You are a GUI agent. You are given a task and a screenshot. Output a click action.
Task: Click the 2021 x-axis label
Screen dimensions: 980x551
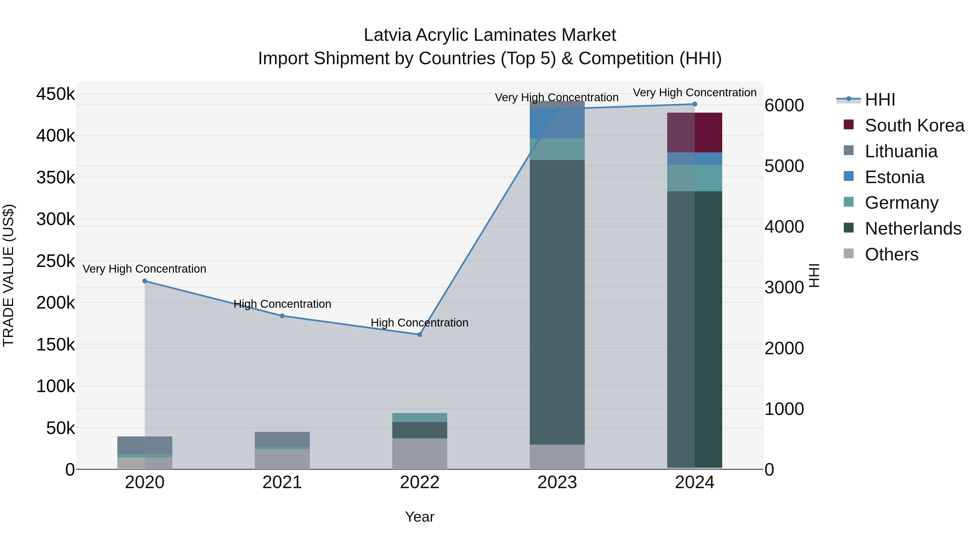[282, 482]
